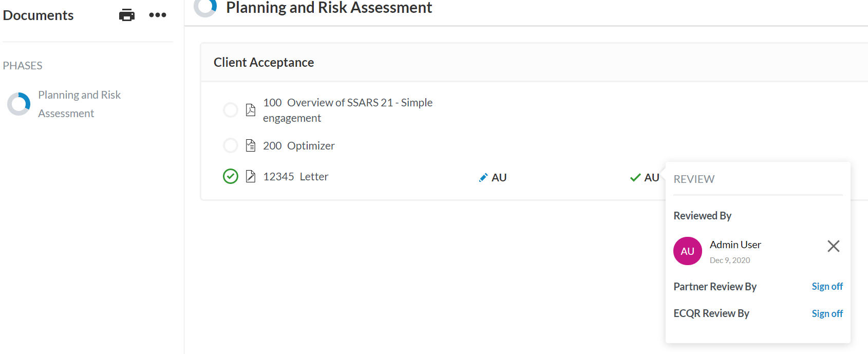This screenshot has width=868, height=354.
Task: Remove Admin User review sign-off
Action: (x=833, y=246)
